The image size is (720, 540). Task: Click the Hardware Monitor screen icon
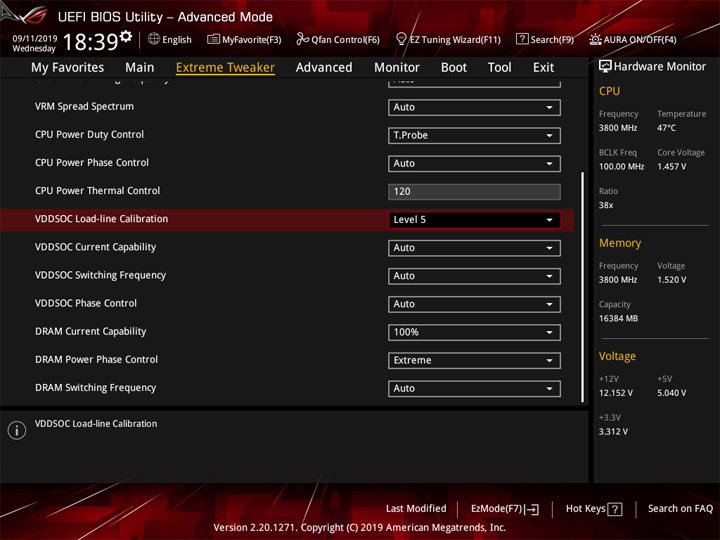(x=605, y=67)
